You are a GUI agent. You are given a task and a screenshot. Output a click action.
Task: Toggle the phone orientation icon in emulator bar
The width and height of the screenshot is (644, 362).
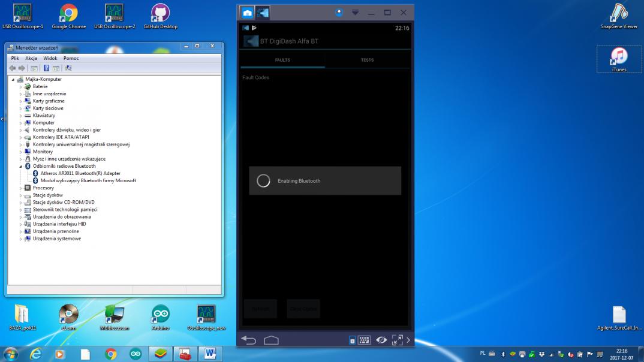click(353, 340)
